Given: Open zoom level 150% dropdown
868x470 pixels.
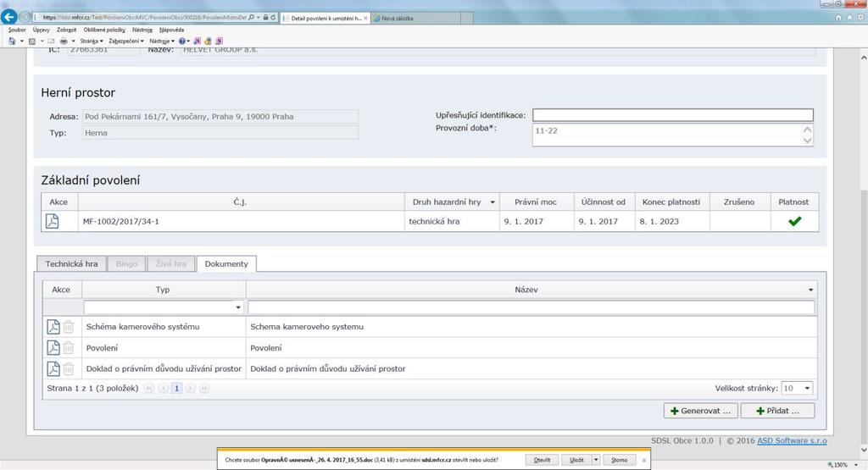Looking at the screenshot, I should [856, 465].
